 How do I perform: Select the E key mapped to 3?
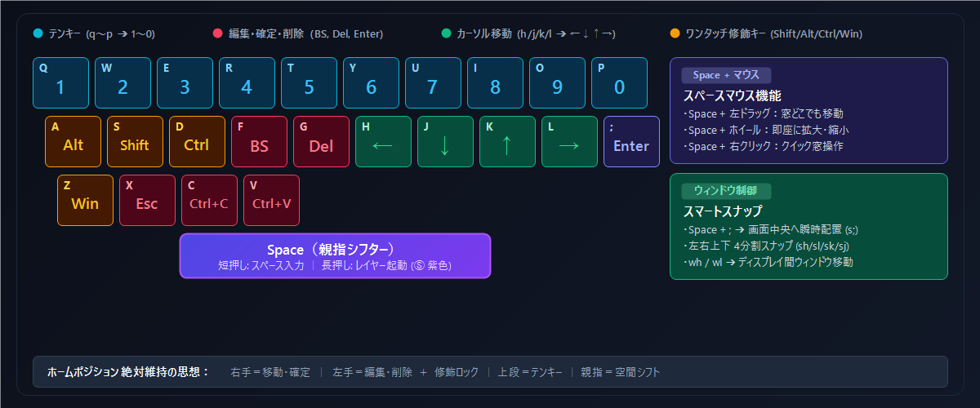[x=185, y=83]
